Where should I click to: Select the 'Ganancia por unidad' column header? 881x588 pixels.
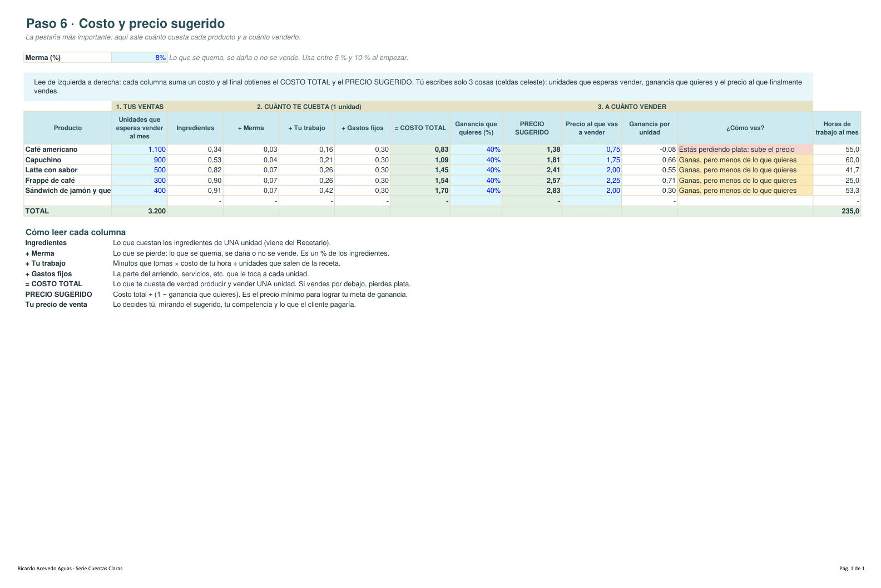650,128
